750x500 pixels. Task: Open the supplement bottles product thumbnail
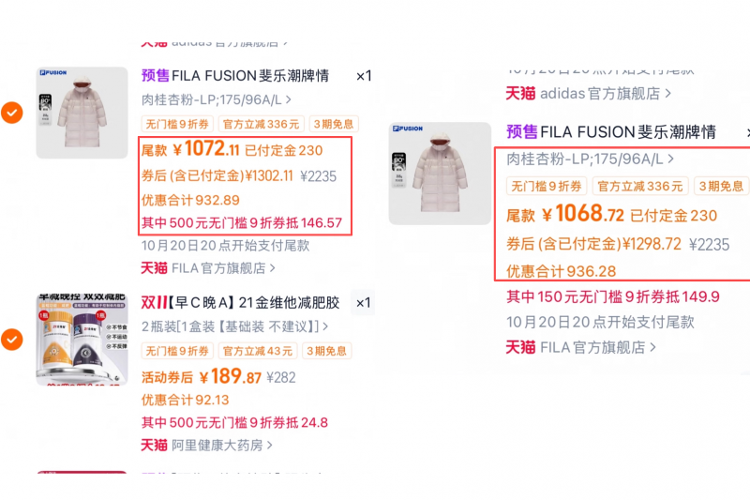(x=82, y=339)
